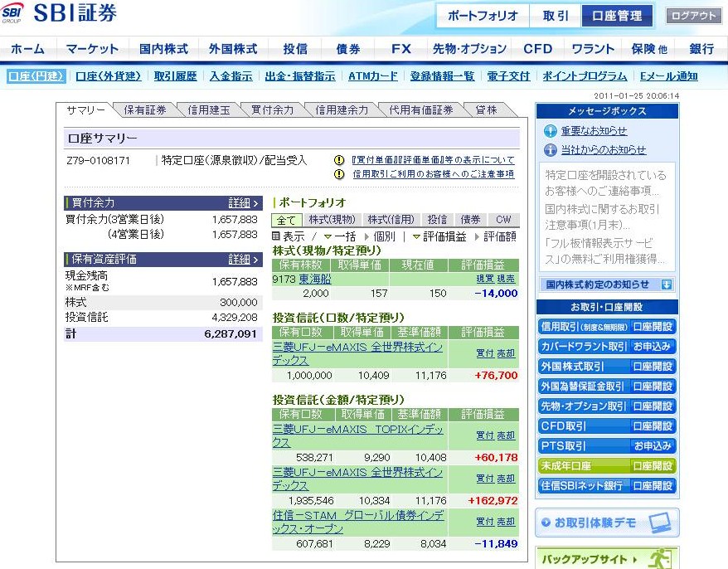Switch to 代用有価証券 tab
This screenshot has width=728, height=569.
click(420, 110)
